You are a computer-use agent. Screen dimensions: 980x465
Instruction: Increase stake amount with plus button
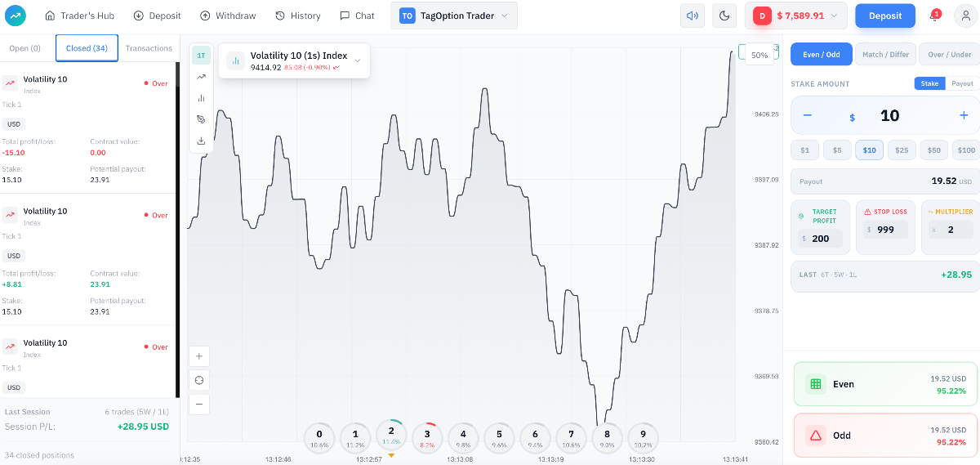963,115
